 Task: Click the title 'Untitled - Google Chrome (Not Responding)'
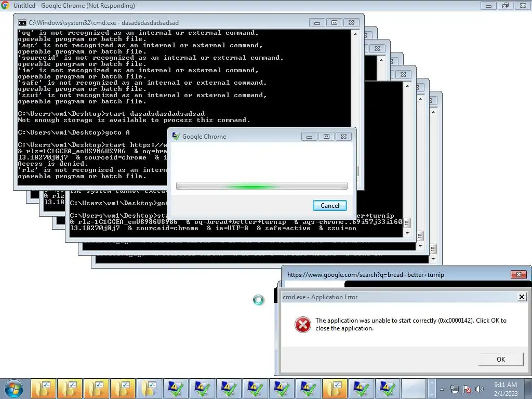(74, 5)
